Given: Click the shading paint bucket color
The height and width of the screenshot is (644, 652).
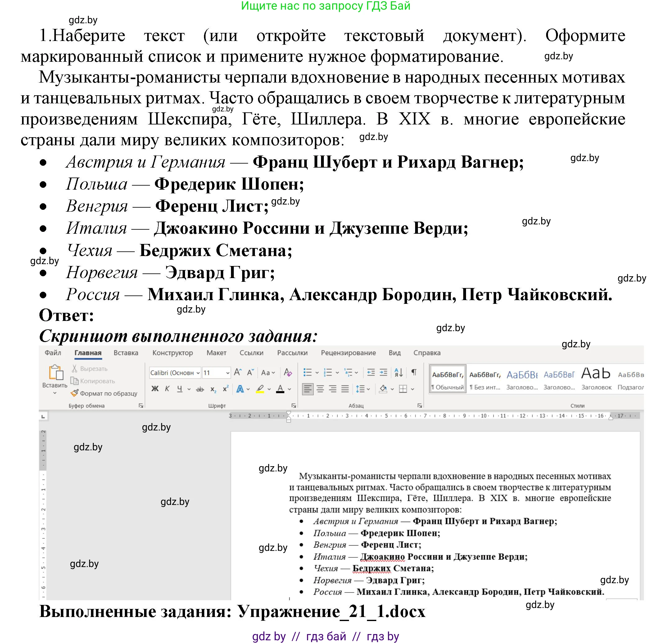Looking at the screenshot, I should point(383,389).
